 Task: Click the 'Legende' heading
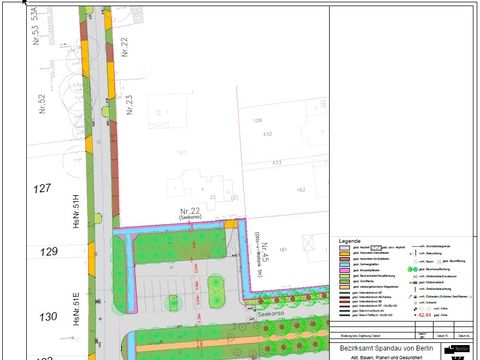(350, 241)
